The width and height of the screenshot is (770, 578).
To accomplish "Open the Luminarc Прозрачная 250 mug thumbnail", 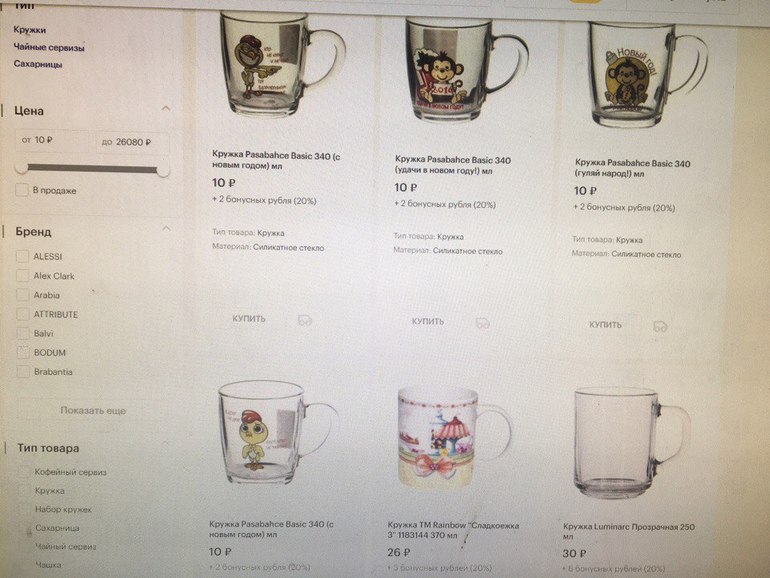I will coord(632,442).
